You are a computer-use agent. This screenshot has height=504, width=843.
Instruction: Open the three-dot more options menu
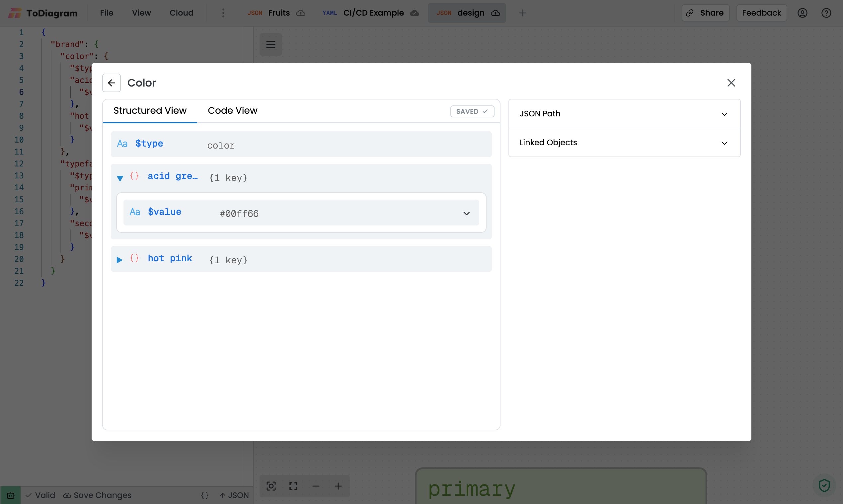pos(223,13)
